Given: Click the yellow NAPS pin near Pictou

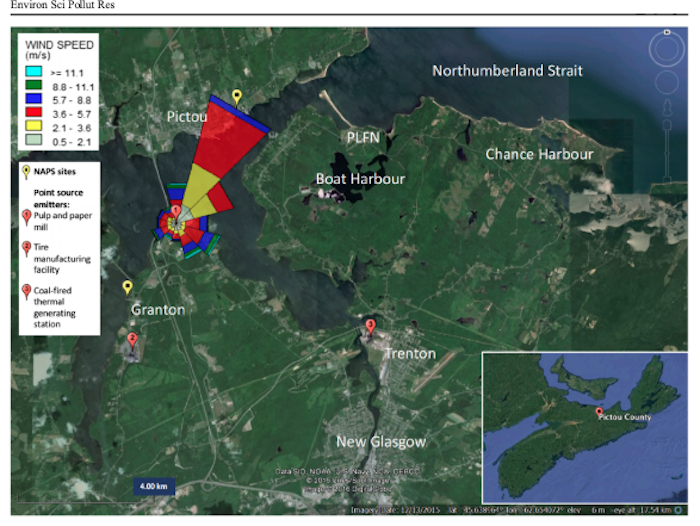Looking at the screenshot, I should pos(236,96).
